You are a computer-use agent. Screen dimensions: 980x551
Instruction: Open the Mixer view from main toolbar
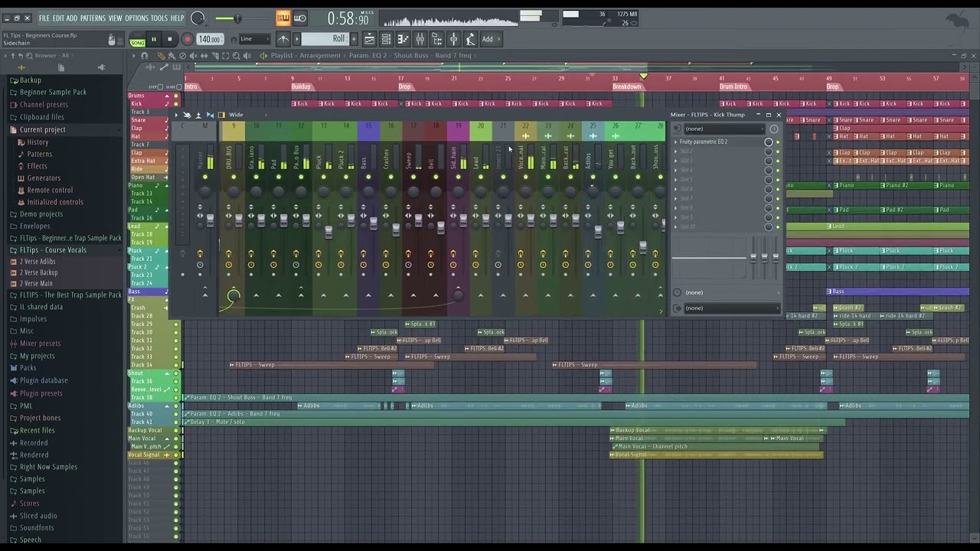click(x=420, y=39)
